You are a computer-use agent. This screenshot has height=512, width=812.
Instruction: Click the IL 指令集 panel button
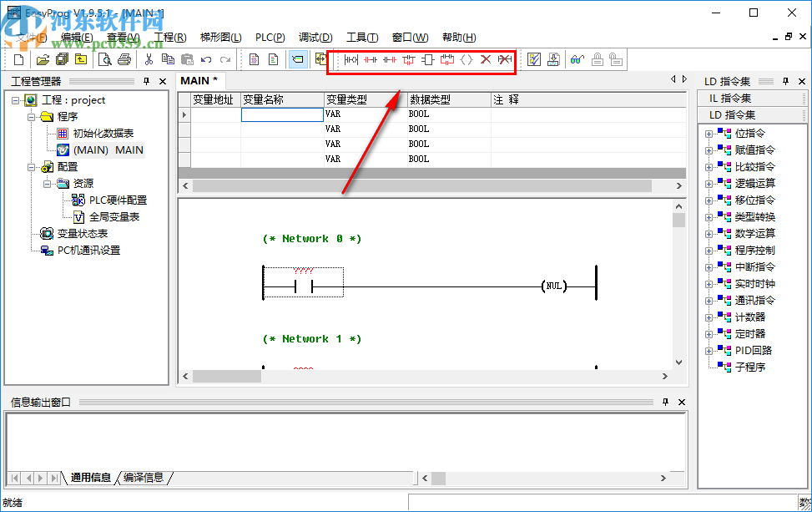coord(751,99)
